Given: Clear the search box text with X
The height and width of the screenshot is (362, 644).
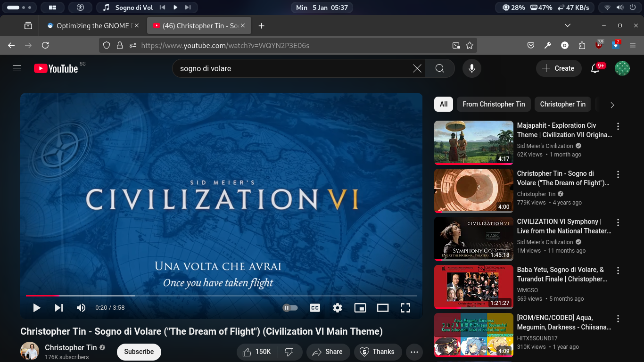Looking at the screenshot, I should 417,68.
